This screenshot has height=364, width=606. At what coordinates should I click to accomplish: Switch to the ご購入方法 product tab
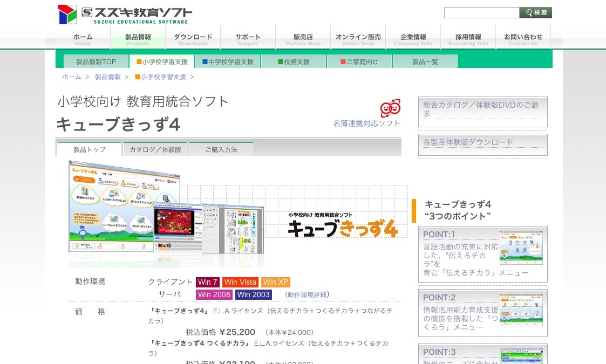(221, 149)
